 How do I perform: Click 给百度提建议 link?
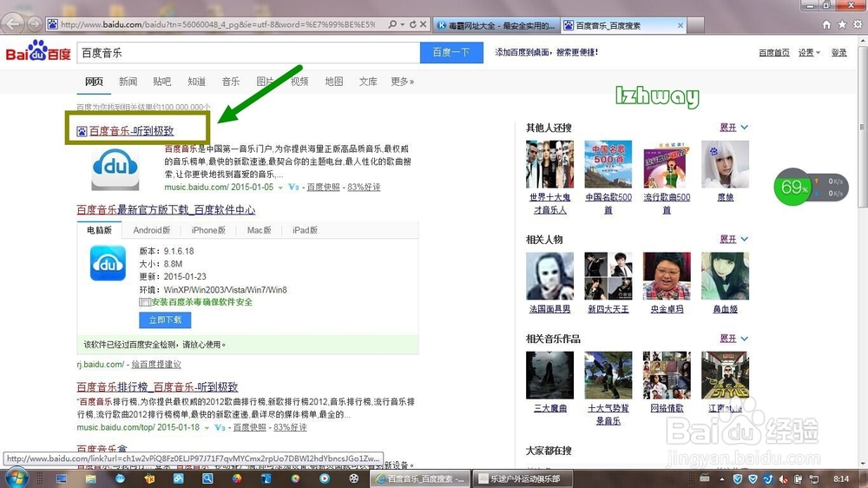click(x=156, y=365)
